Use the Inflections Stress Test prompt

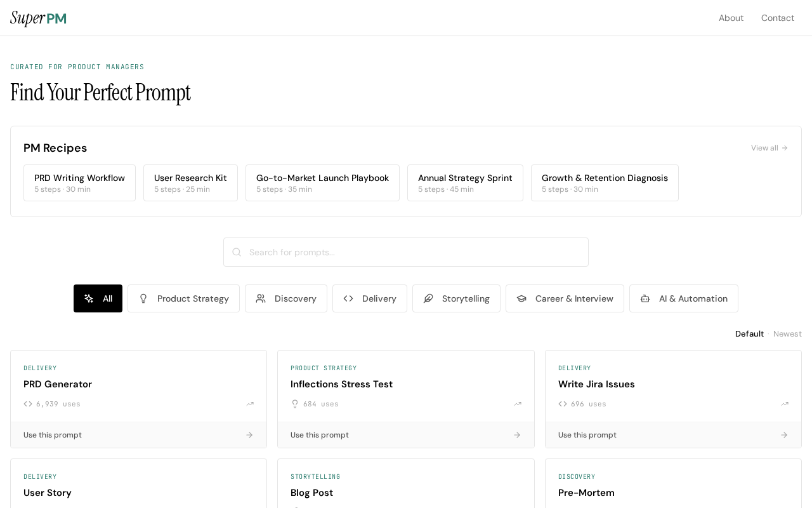point(406,435)
